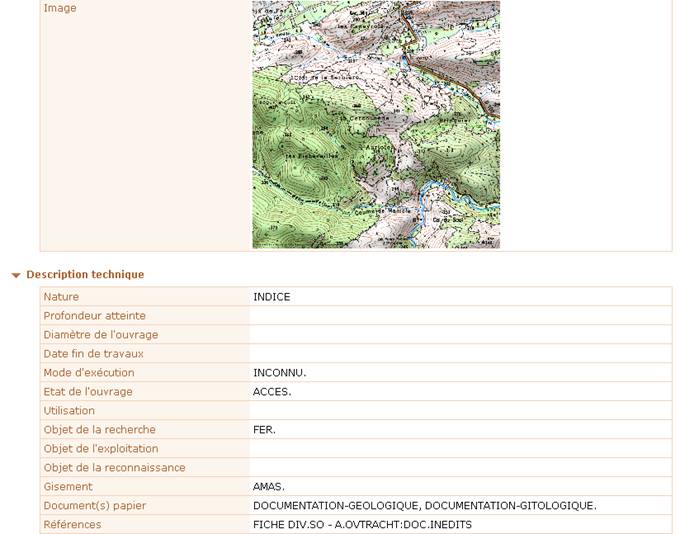Click the ACCES. value text
680x534 pixels.
[272, 392]
